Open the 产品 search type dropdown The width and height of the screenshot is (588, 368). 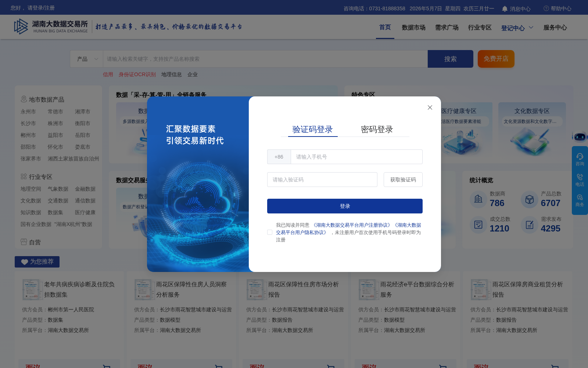pyautogui.click(x=87, y=59)
